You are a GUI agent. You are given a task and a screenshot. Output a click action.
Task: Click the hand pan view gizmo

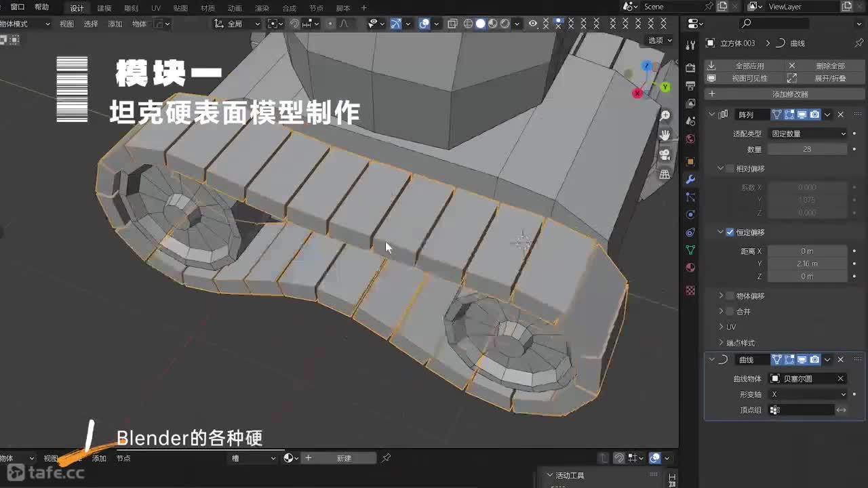(665, 135)
